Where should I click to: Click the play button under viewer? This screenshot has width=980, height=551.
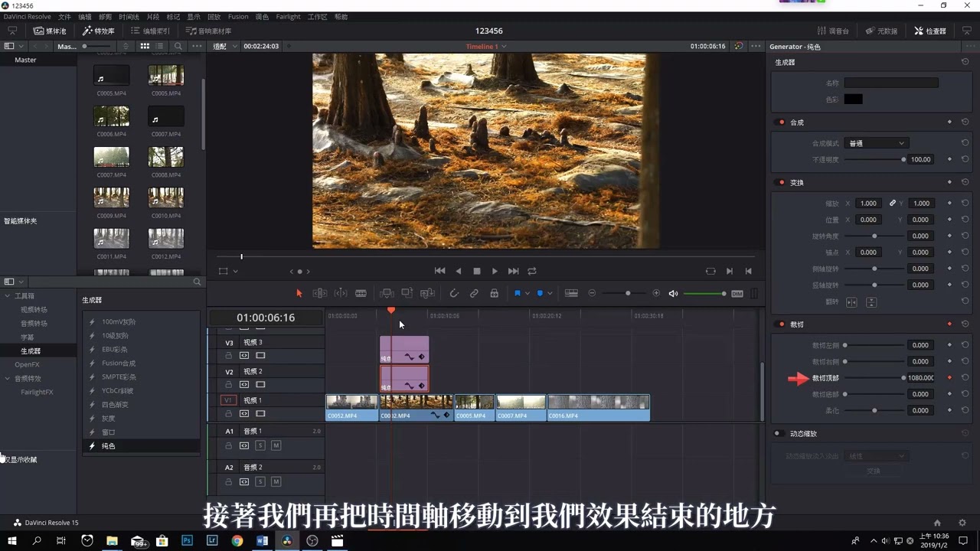tap(495, 271)
